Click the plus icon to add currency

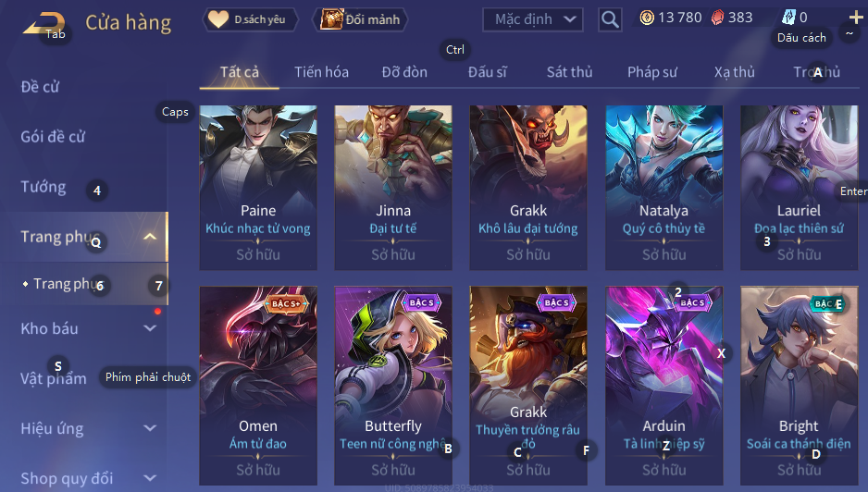click(856, 18)
